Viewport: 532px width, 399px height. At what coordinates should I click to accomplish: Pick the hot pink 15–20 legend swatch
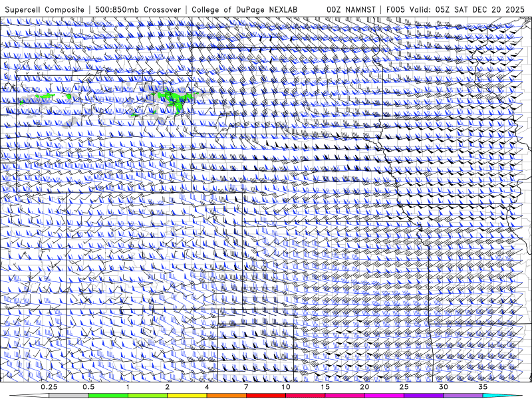coord(344,396)
